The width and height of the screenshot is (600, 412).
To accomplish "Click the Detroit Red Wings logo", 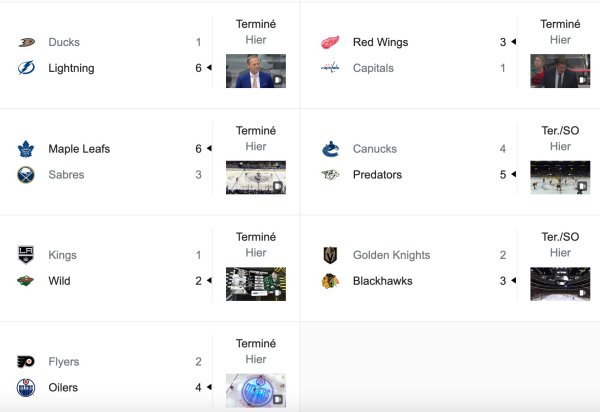I will (330, 43).
